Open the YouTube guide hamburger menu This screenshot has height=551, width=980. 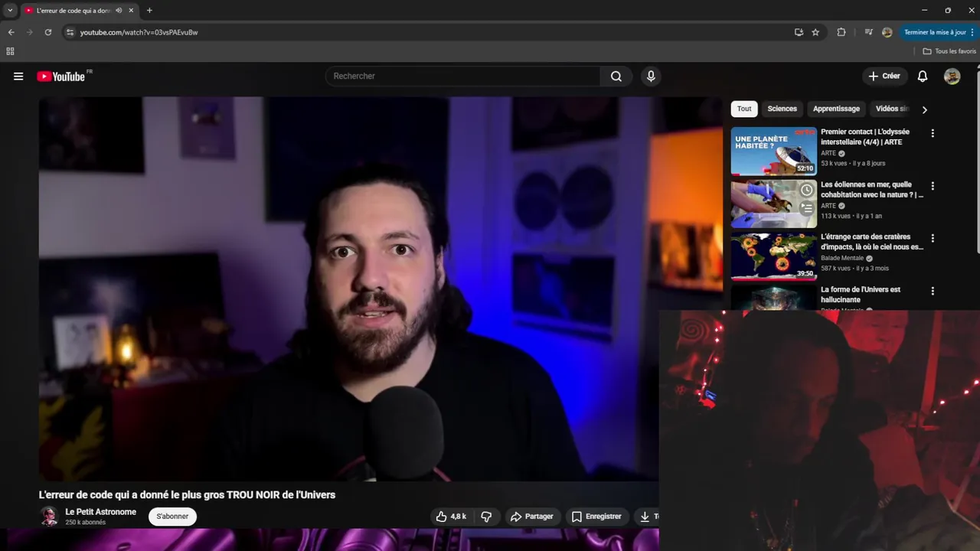pos(18,76)
